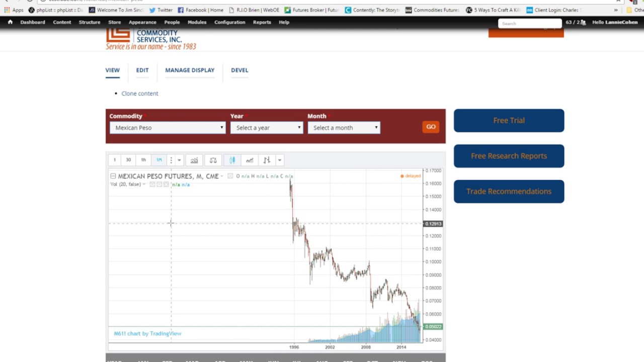
Task: Open Vol (20, false) indicator dropdown
Action: point(144,185)
